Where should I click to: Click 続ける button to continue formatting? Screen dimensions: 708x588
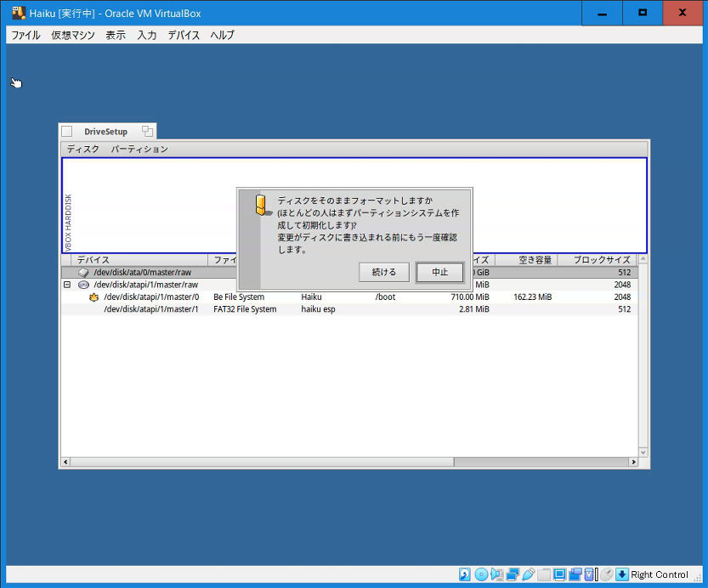384,272
